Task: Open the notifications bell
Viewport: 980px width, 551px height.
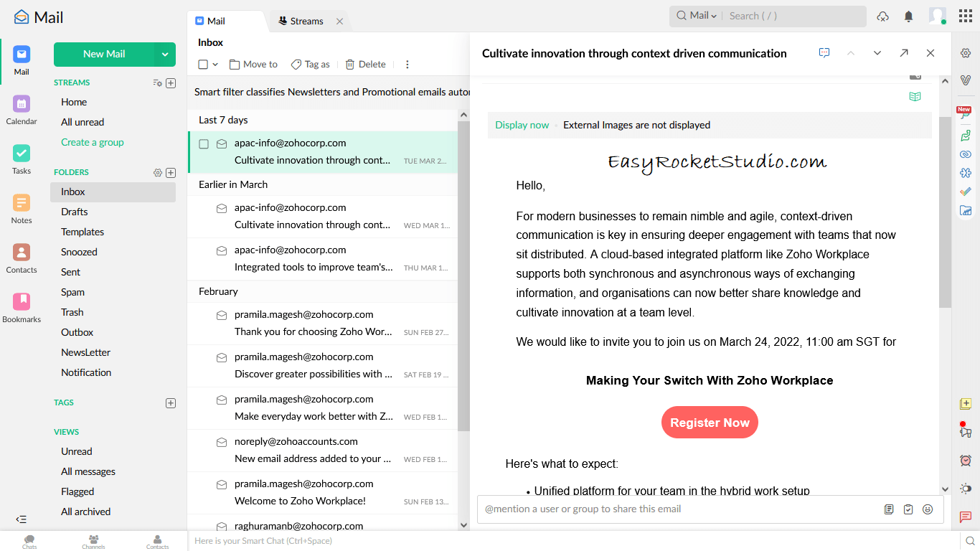Action: pyautogui.click(x=908, y=16)
